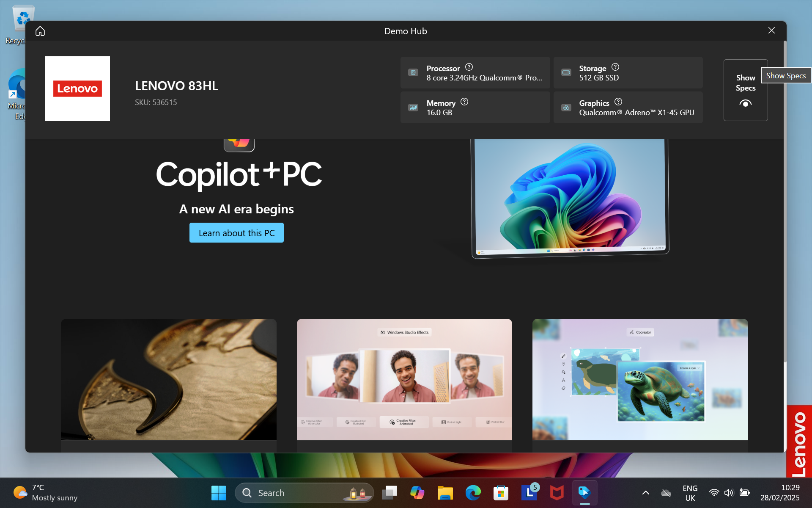Click the taskbar Search box
Viewport: 812px width, 508px height.
click(304, 493)
